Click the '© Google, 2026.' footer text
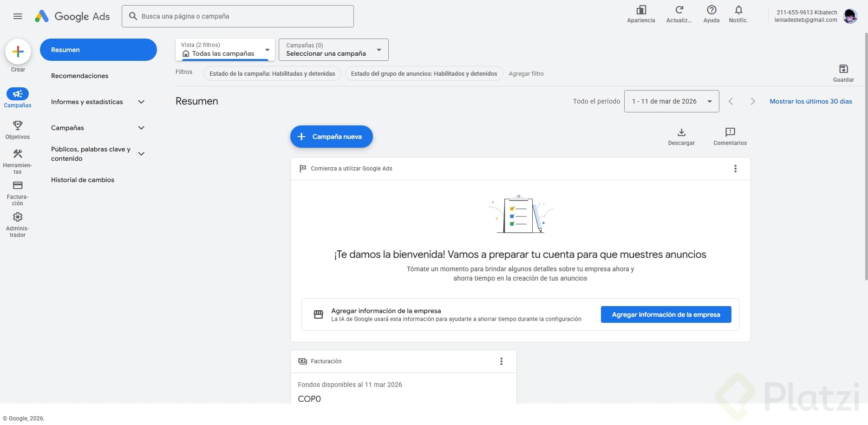This screenshot has width=868, height=425. click(24, 418)
